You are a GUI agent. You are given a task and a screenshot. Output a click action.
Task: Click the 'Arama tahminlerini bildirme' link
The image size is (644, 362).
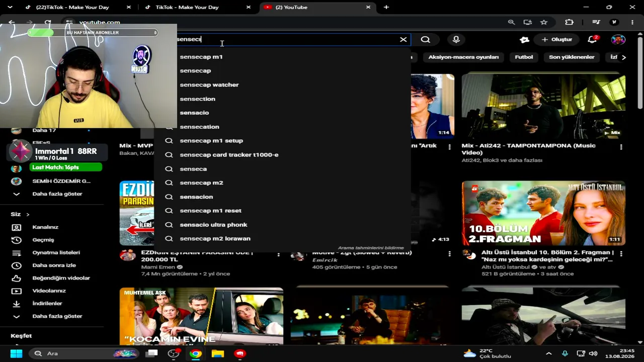click(371, 248)
